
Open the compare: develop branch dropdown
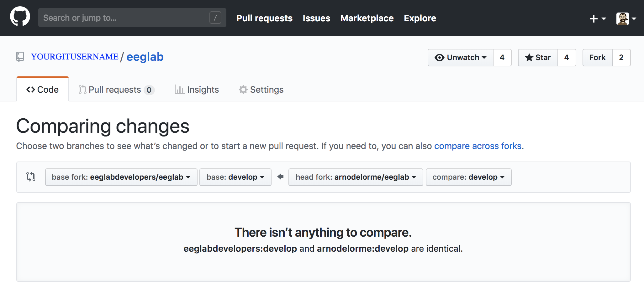468,177
